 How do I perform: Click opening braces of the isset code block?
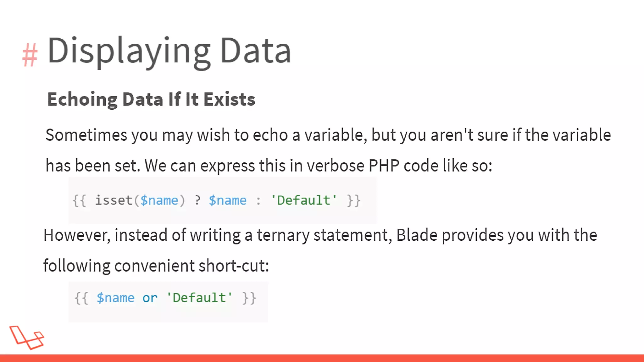coord(79,200)
